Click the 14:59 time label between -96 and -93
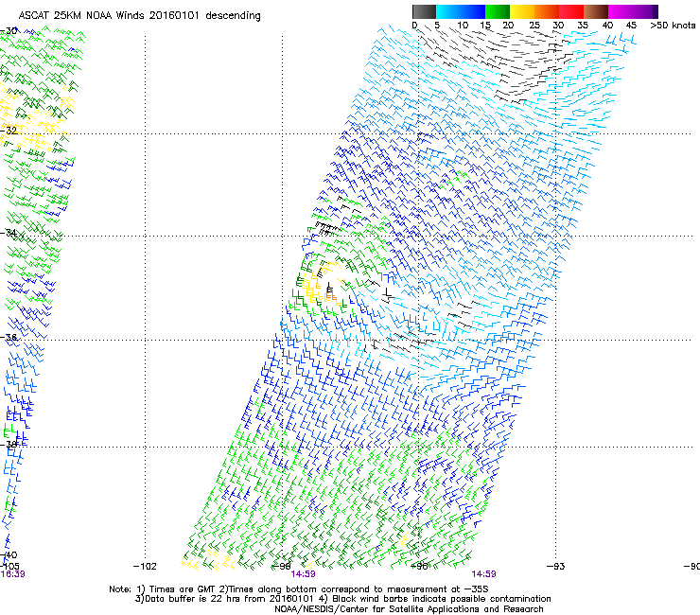The width and height of the screenshot is (700, 615). point(484,574)
